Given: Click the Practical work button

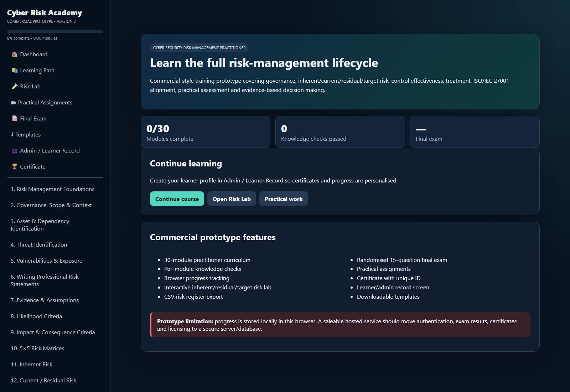Looking at the screenshot, I should (284, 199).
